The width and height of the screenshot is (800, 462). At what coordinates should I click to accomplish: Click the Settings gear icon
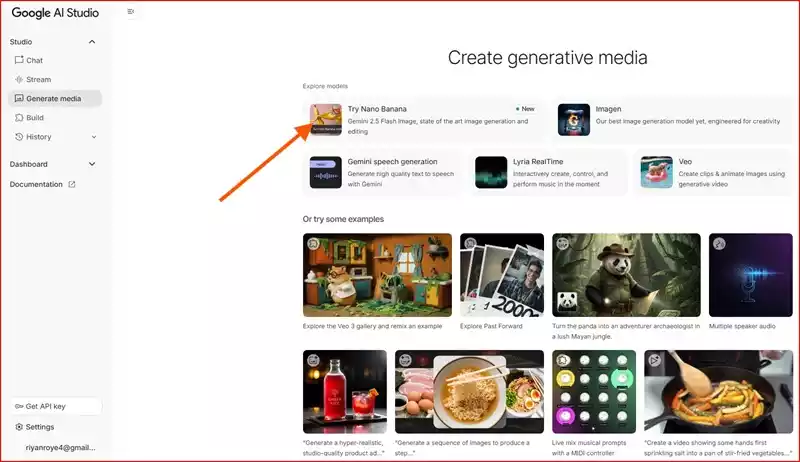click(19, 427)
